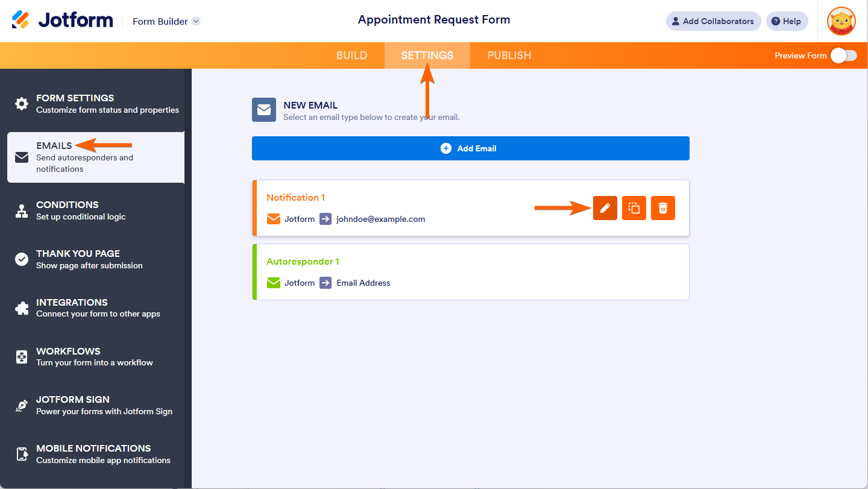Image resolution: width=868 pixels, height=489 pixels.
Task: Click the orange envelope icon in Notification 1
Action: point(274,219)
